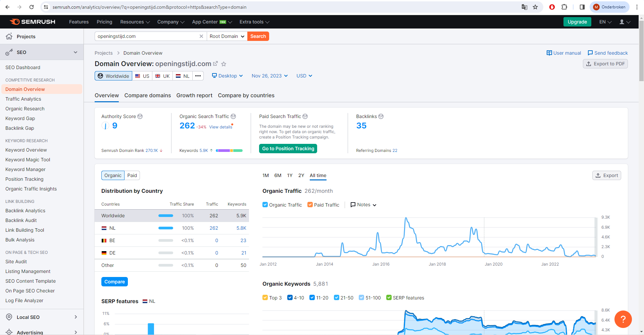Expand Local SEO sidebar section
This screenshot has height=335, width=644.
[76, 317]
